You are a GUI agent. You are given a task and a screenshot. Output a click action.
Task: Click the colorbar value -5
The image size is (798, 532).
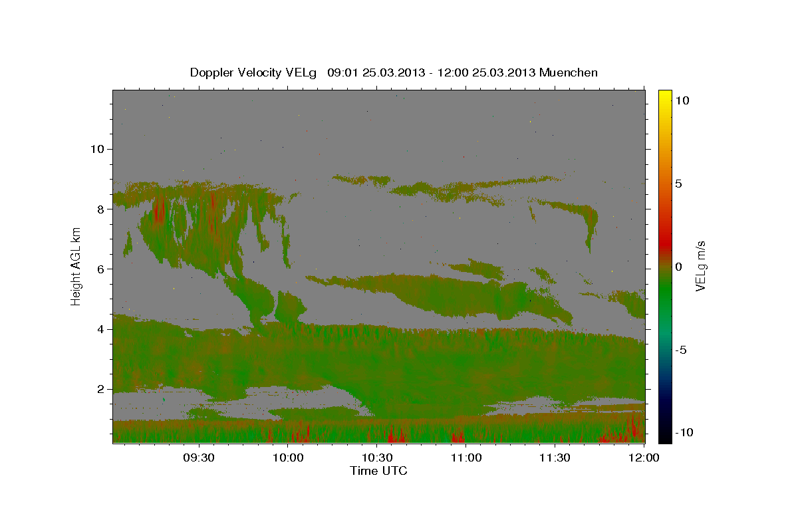coord(680,350)
